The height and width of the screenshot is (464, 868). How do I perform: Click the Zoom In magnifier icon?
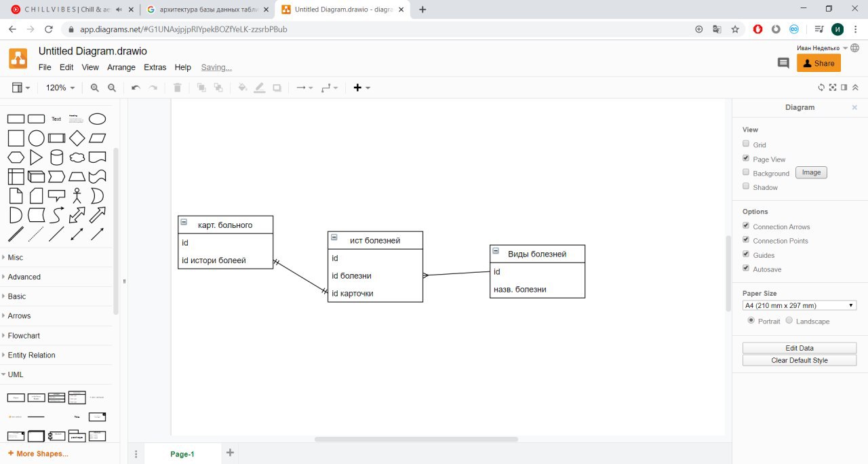pyautogui.click(x=95, y=88)
